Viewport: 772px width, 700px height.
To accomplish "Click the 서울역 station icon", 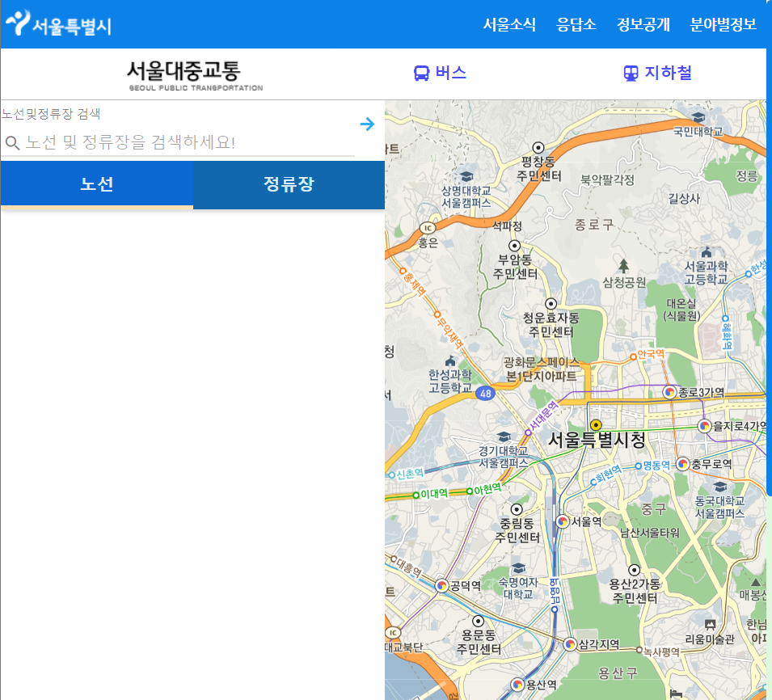I will [x=563, y=521].
